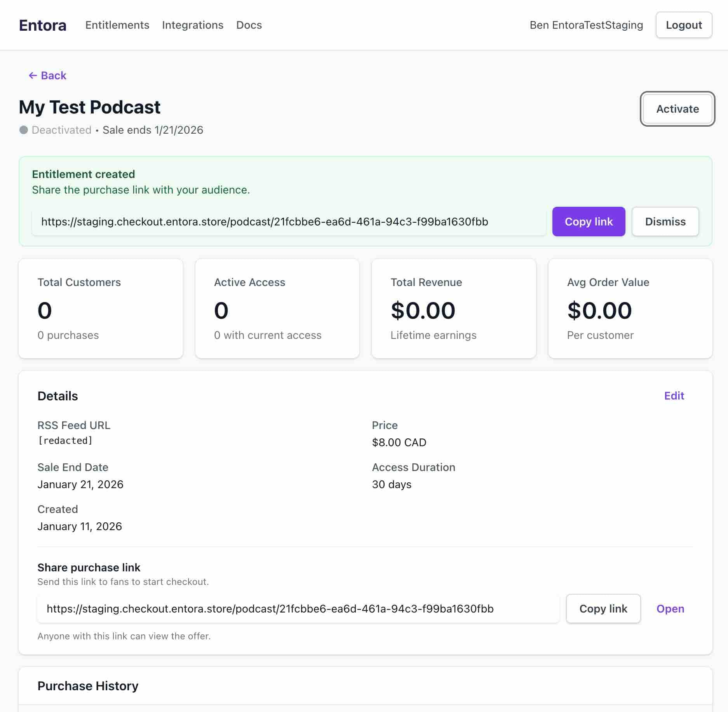Activate the My Test Podcast entitlement
This screenshot has width=728, height=712.
pos(677,109)
